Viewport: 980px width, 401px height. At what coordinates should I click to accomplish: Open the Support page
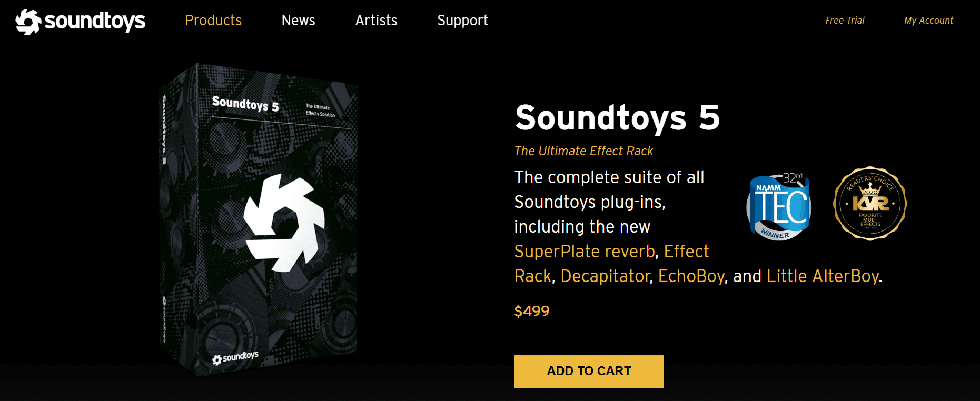tap(462, 21)
